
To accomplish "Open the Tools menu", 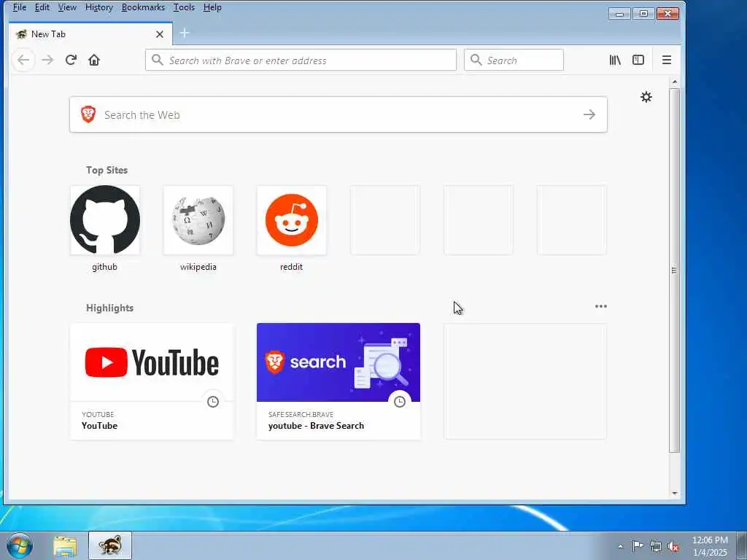I will (184, 7).
